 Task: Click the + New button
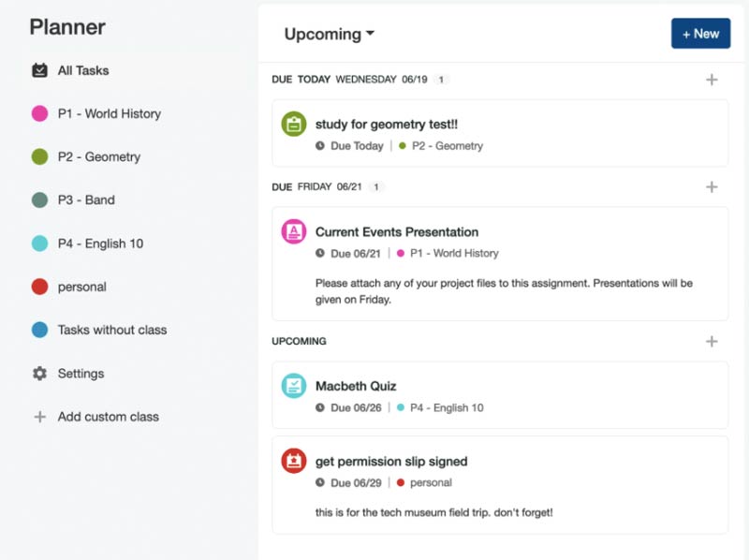click(x=700, y=34)
